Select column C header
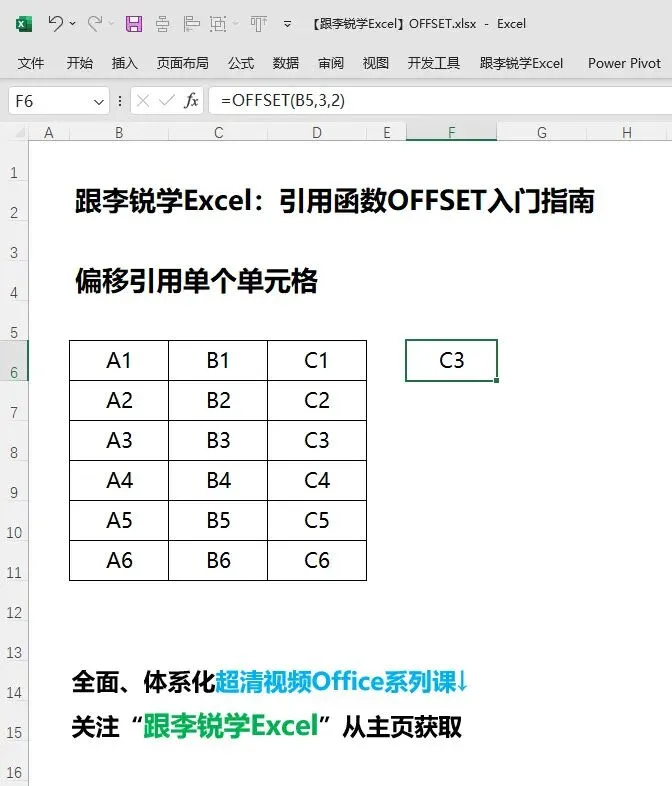The width and height of the screenshot is (672, 786). 218,133
